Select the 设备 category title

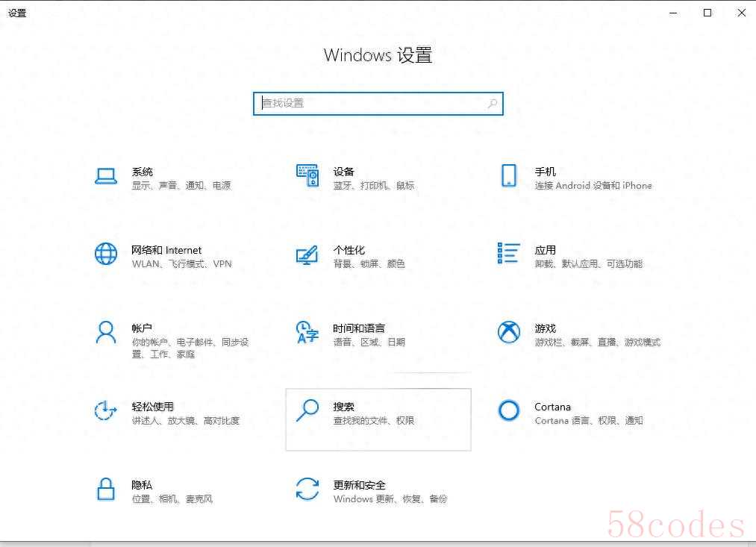[x=344, y=172]
